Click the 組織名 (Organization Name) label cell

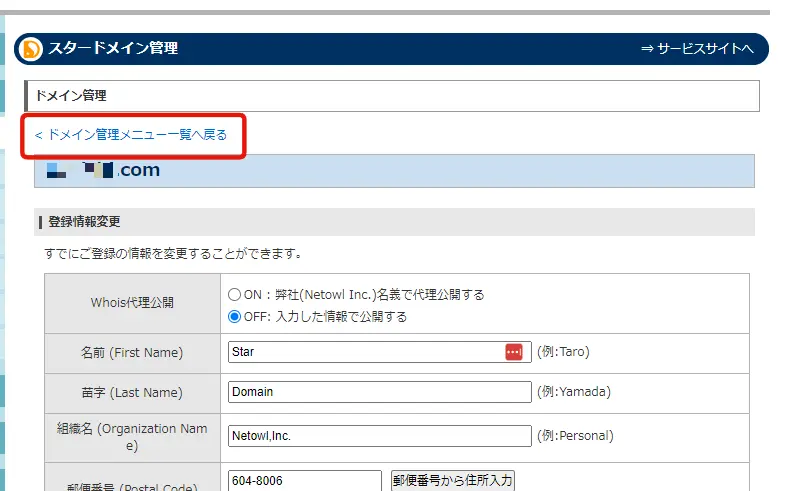pos(132,436)
